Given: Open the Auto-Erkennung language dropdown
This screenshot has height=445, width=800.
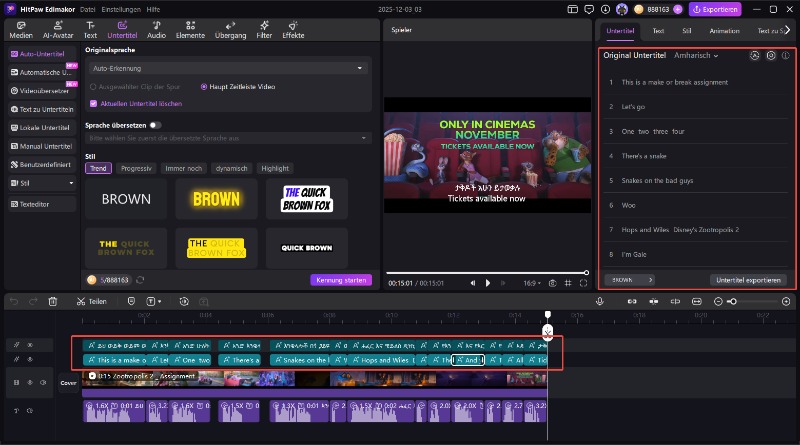Looking at the screenshot, I should [x=227, y=68].
